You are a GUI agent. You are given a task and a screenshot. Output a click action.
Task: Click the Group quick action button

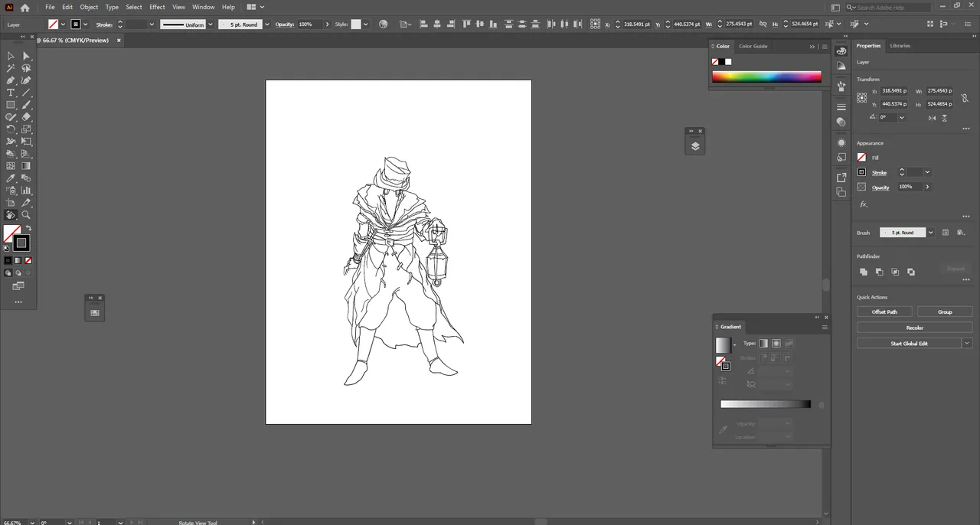[945, 312]
